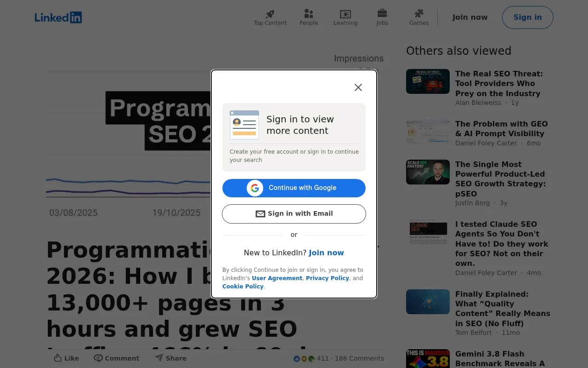Open the Games puzzle section
This screenshot has height=368, width=588.
[419, 17]
